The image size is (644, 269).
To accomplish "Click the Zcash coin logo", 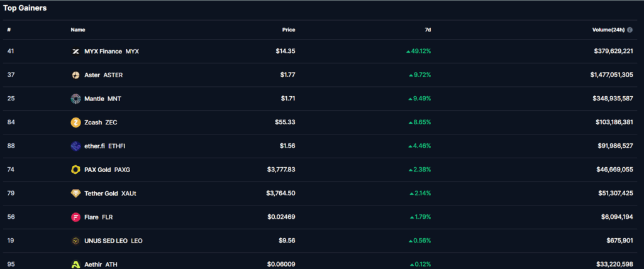I will coord(75,123).
